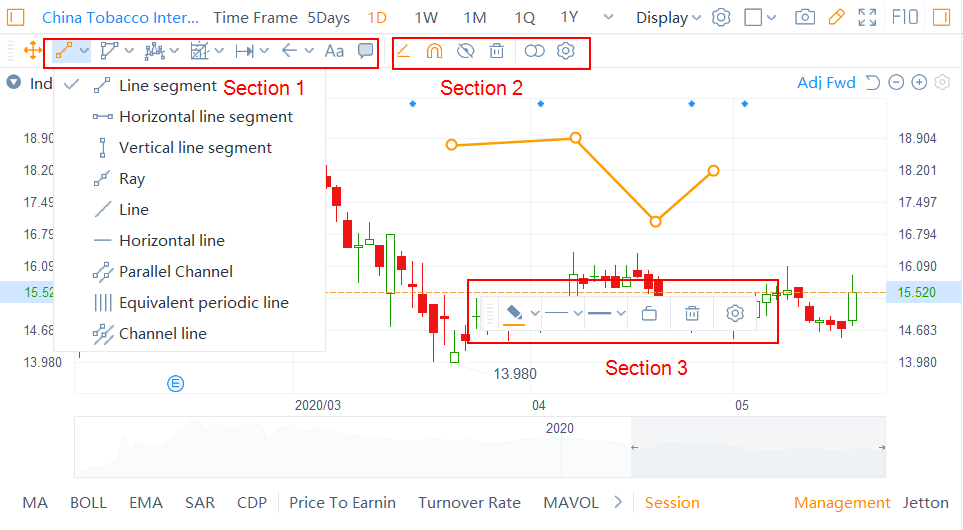Select the magnet snap tool icon
The height and width of the screenshot is (530, 963).
[434, 51]
